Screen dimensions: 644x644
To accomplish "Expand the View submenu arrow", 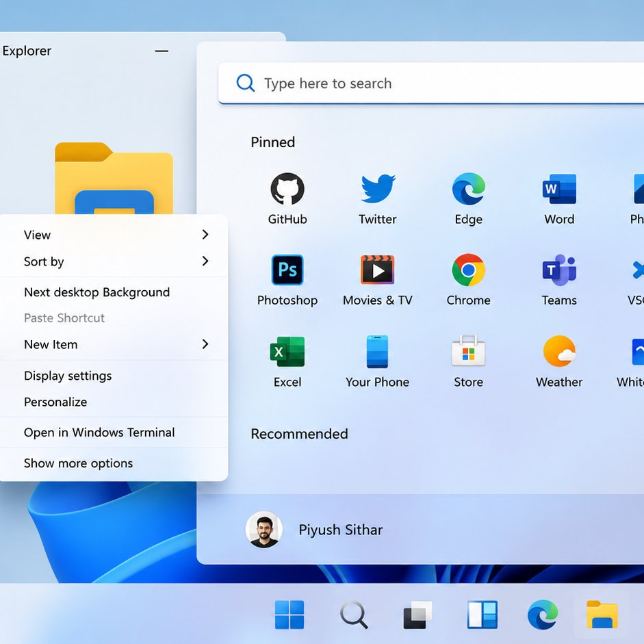I will (x=205, y=235).
